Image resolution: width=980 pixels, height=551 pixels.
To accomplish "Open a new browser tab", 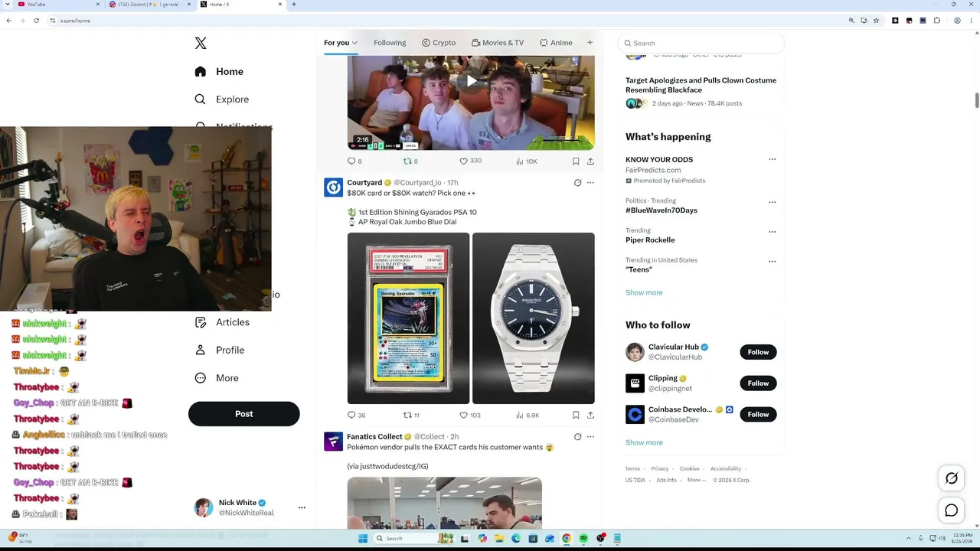I will 294,5.
